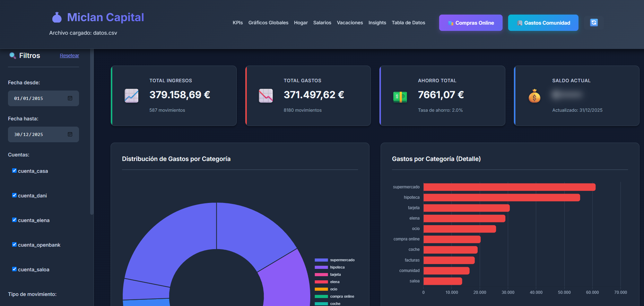Navigate to the Hogar section

click(x=301, y=23)
